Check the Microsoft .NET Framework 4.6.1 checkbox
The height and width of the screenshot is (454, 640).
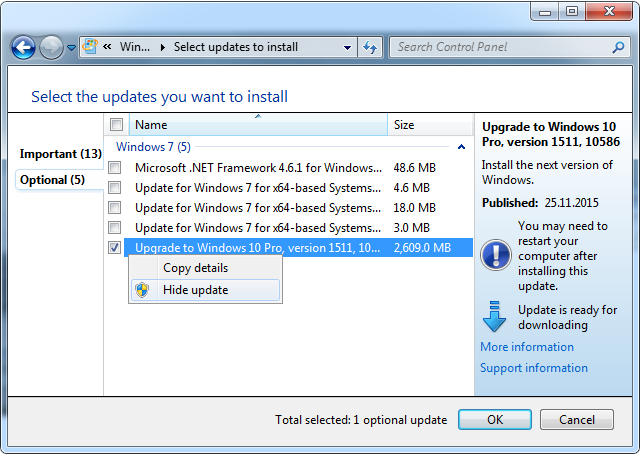point(115,167)
